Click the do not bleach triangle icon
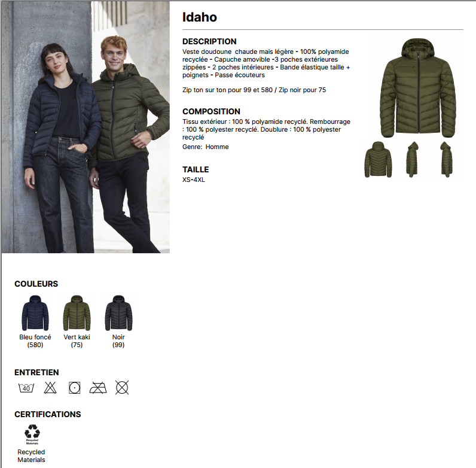The height and width of the screenshot is (468, 476). tap(50, 388)
